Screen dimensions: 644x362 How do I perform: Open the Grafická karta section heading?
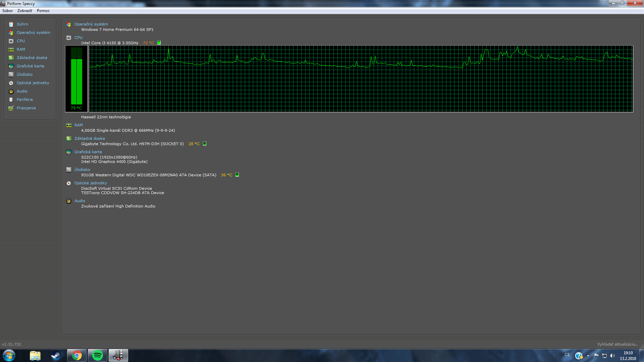[x=88, y=152]
